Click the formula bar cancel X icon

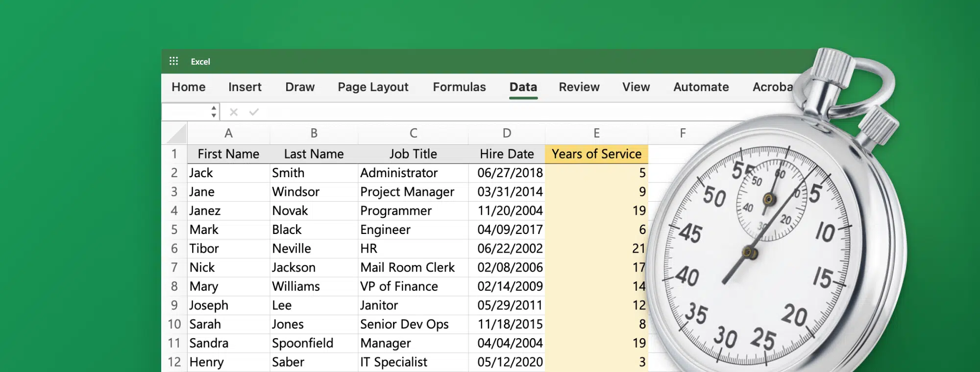[234, 112]
